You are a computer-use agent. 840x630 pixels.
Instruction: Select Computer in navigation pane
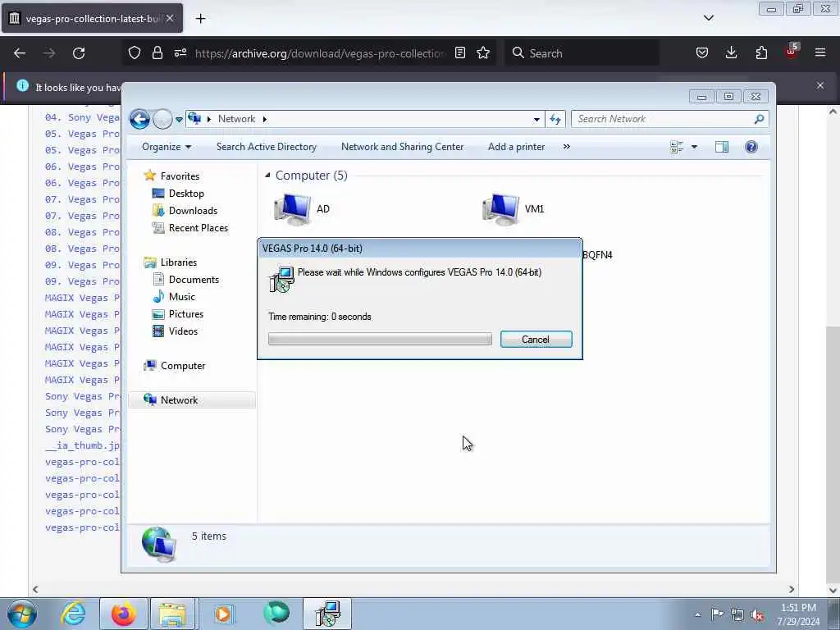click(175, 366)
